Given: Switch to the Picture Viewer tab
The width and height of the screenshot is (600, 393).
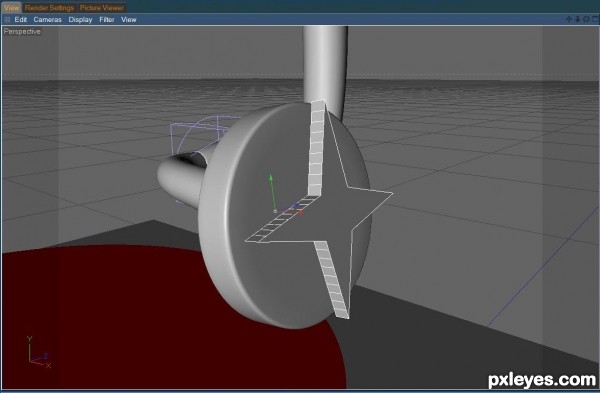Looking at the screenshot, I should (102, 8).
